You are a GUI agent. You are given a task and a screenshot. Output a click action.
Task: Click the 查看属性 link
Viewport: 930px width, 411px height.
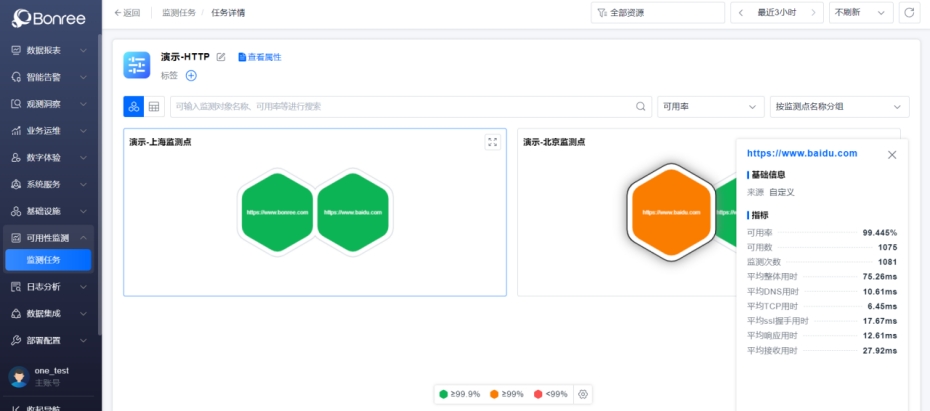[259, 57]
